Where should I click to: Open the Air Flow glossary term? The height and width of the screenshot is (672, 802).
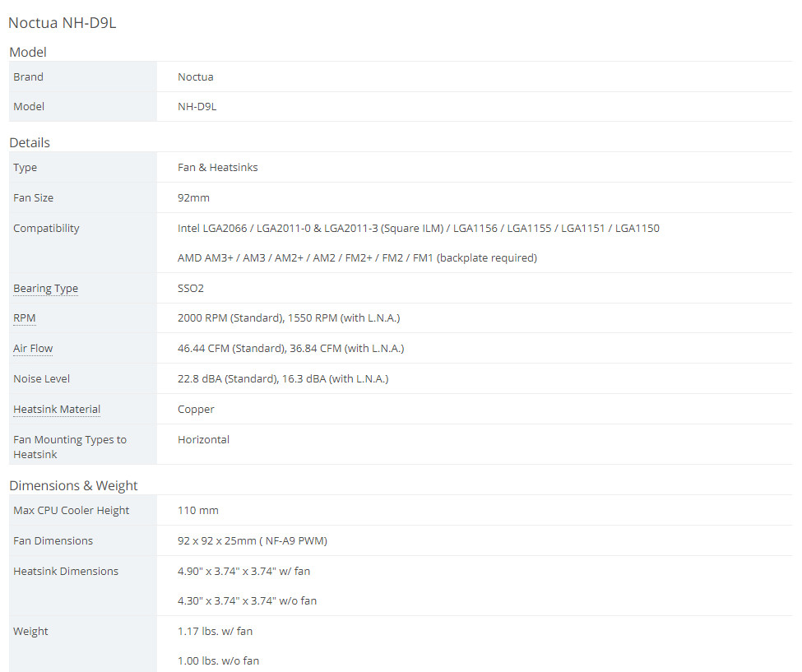[x=33, y=349]
